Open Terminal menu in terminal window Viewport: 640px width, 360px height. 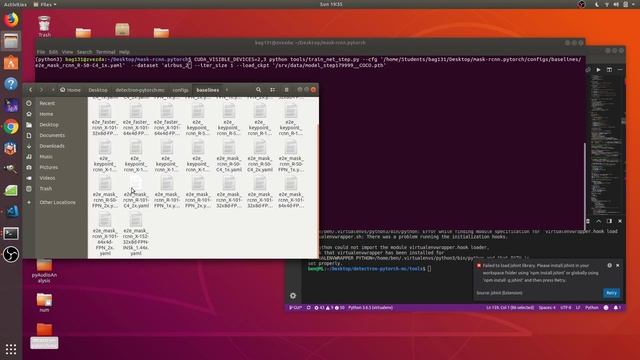[x=106, y=52]
